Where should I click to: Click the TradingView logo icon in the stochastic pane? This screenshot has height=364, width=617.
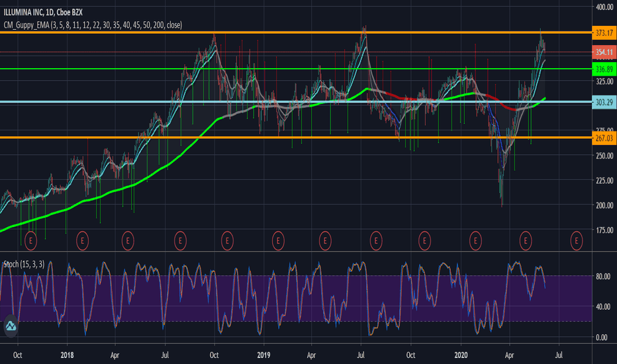[11, 326]
